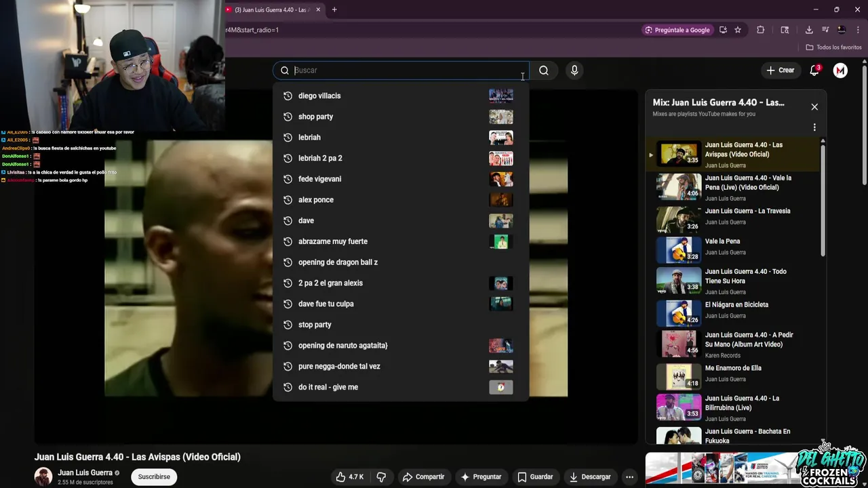Play 'Todo Tiene Su Hora' mix item
The width and height of the screenshot is (868, 488).
click(732, 281)
